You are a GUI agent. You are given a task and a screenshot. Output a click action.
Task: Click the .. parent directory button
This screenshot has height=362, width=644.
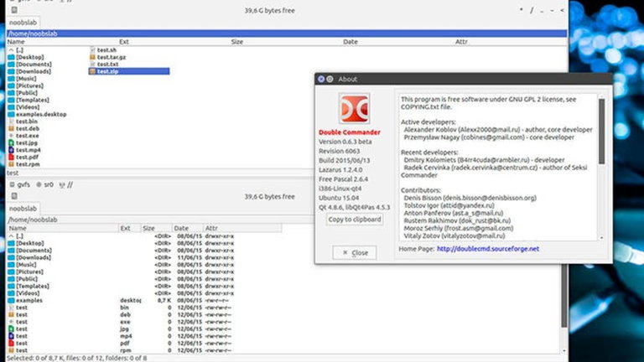(x=542, y=10)
